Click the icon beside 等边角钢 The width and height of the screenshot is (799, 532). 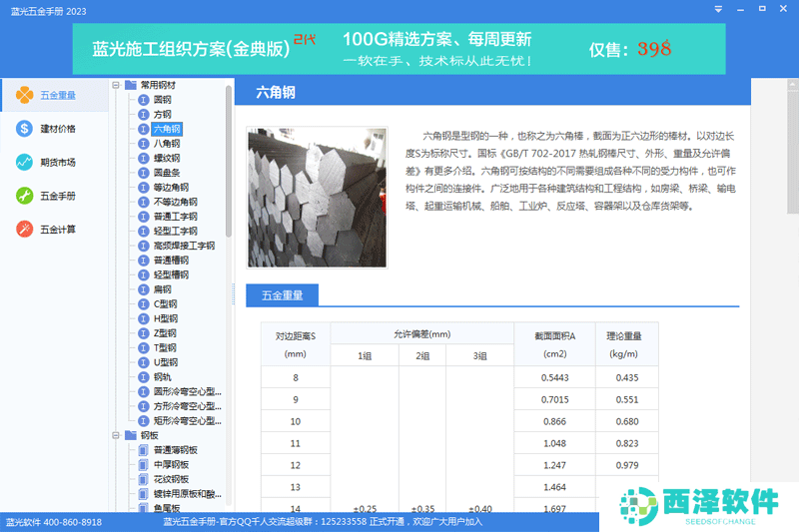point(144,188)
